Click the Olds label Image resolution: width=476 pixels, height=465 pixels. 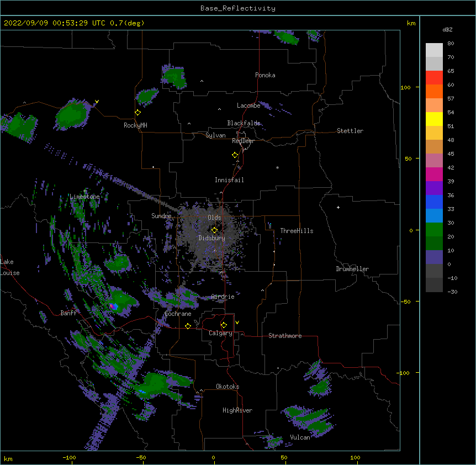tap(214, 218)
